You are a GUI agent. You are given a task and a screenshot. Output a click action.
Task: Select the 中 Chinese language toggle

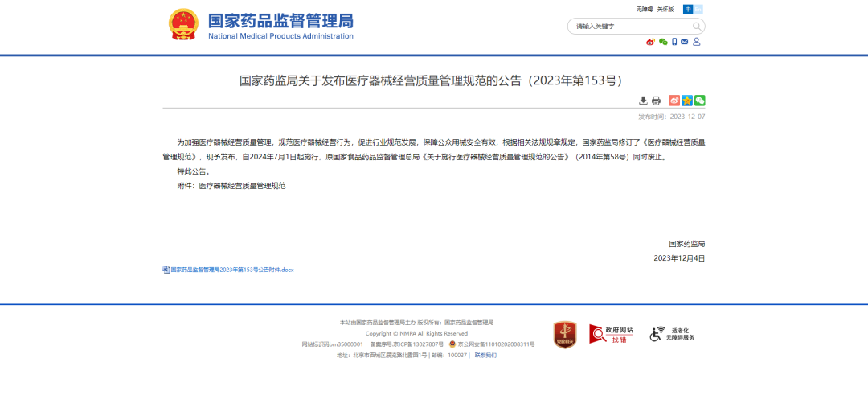(687, 10)
